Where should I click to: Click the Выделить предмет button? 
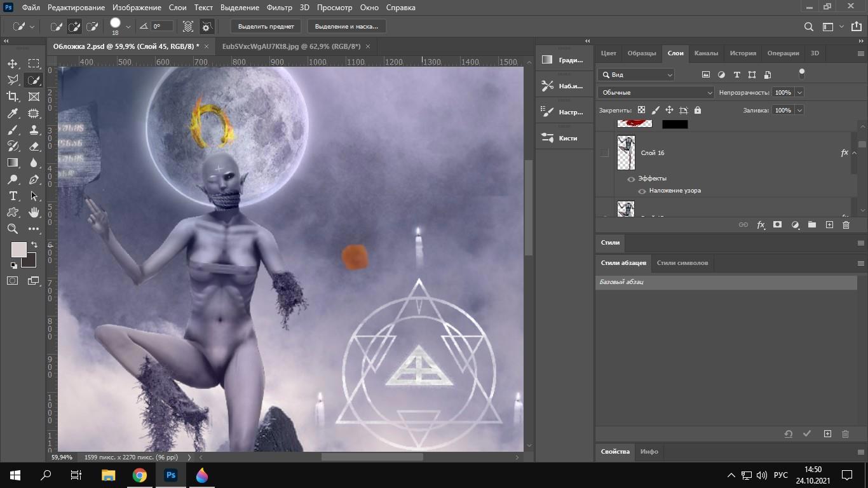click(266, 27)
